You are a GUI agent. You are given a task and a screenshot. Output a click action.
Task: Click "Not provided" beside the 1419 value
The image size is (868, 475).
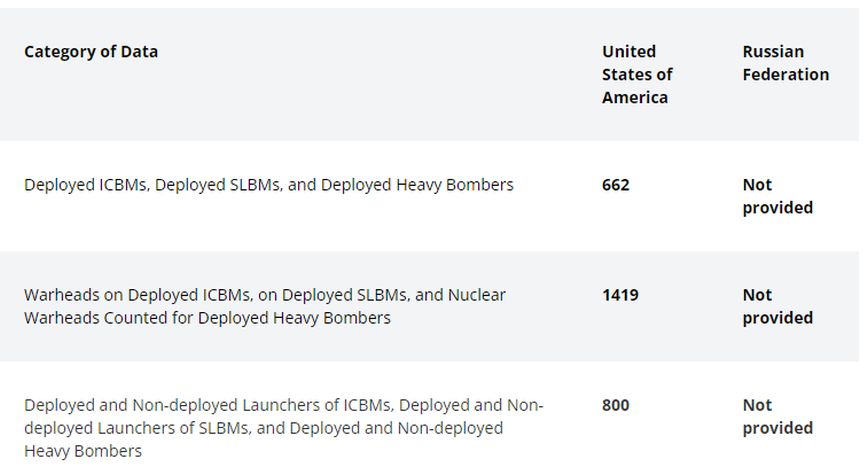coord(777,306)
